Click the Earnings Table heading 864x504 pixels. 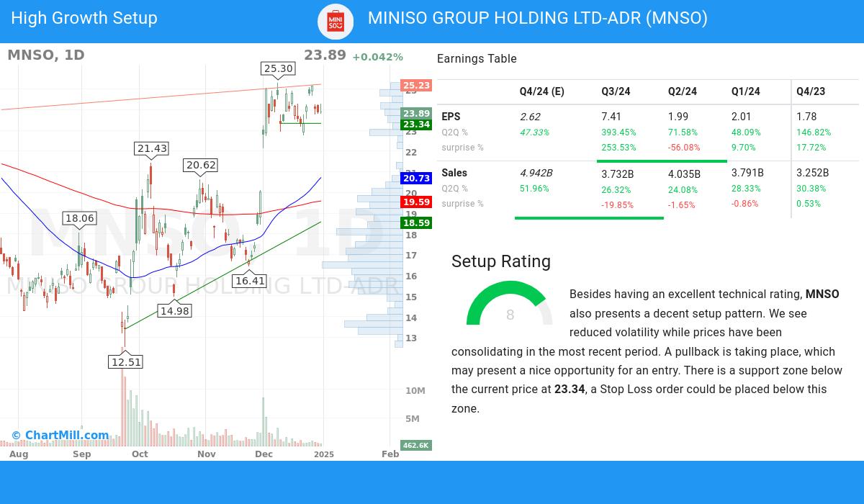477,59
